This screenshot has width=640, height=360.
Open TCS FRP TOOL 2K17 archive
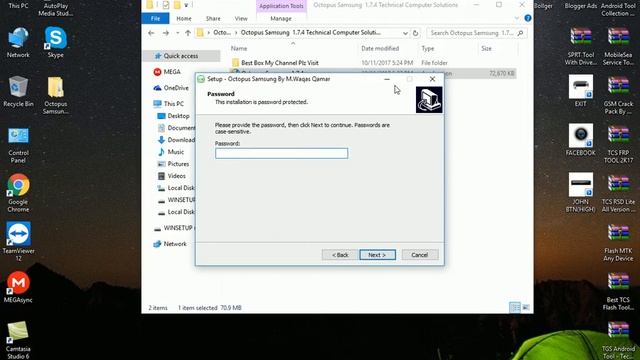coord(618,144)
